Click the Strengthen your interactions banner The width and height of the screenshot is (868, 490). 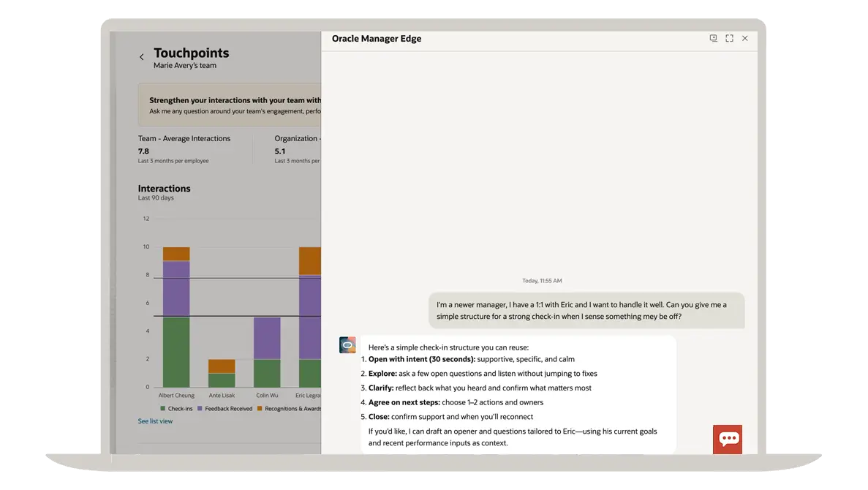[x=230, y=105]
